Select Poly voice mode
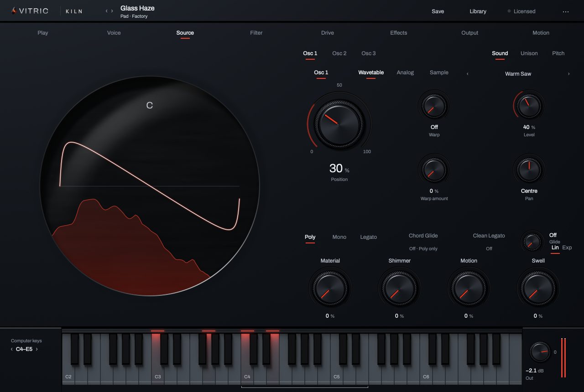Image resolution: width=584 pixels, height=392 pixels. click(310, 237)
